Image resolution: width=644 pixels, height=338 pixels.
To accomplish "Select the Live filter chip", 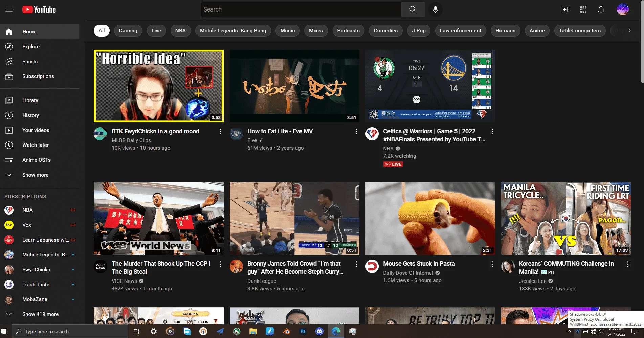I will 156,31.
